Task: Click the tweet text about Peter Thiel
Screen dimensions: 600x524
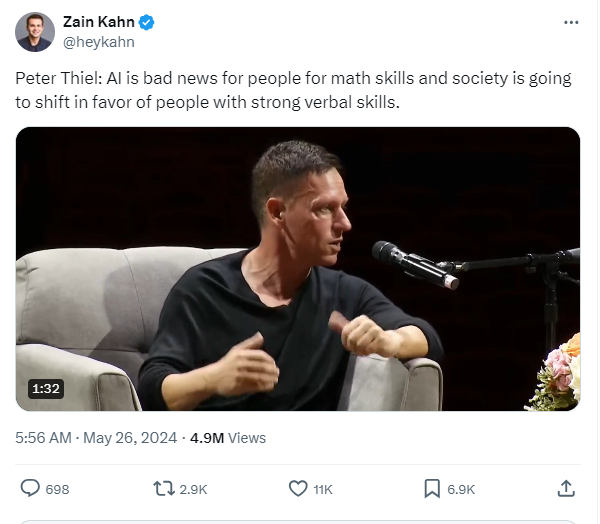Action: coord(293,90)
